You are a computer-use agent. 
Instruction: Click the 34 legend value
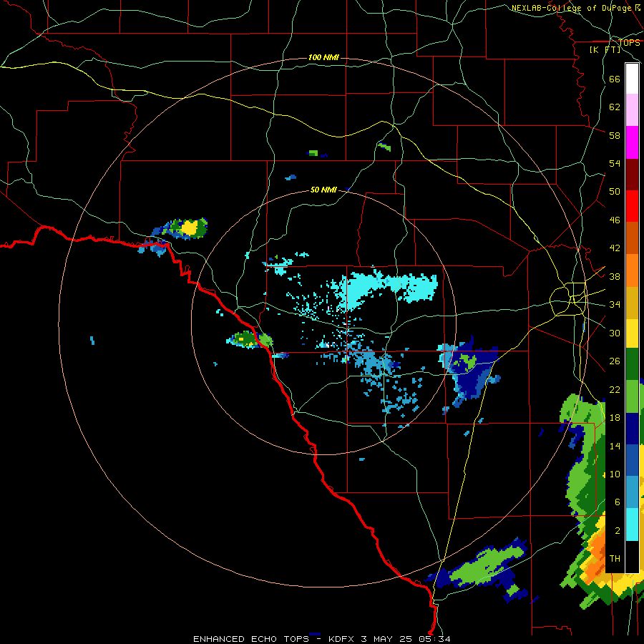tap(615, 305)
